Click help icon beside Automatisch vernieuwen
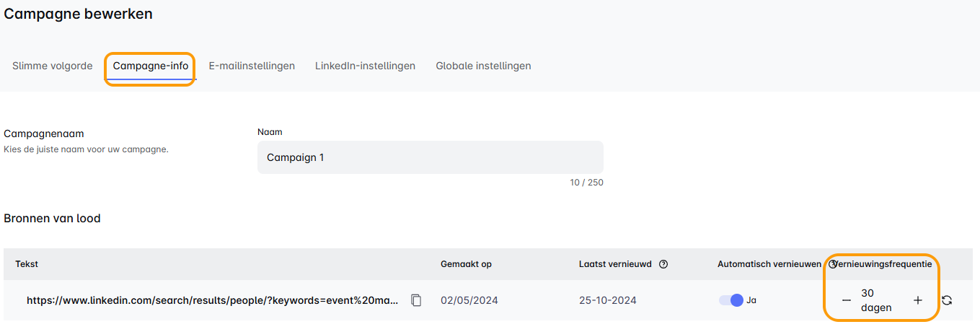This screenshot has width=980, height=332. point(831,264)
